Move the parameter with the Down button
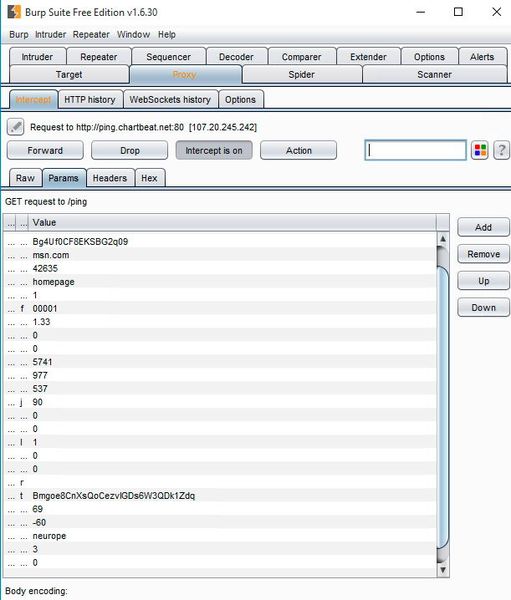This screenshot has width=511, height=600. (x=483, y=308)
